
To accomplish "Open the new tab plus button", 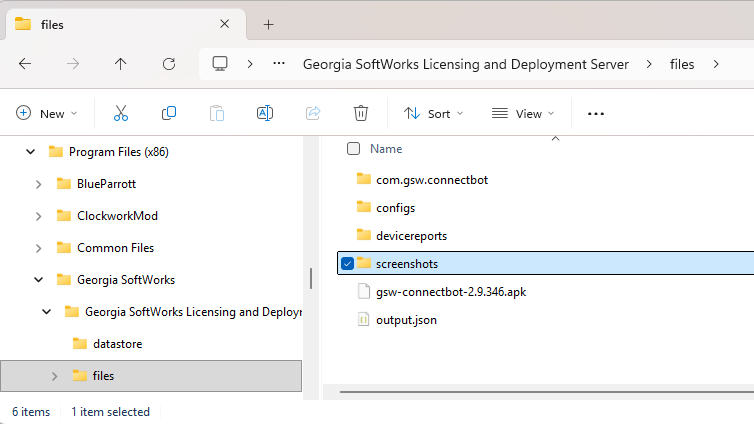I will 268,24.
